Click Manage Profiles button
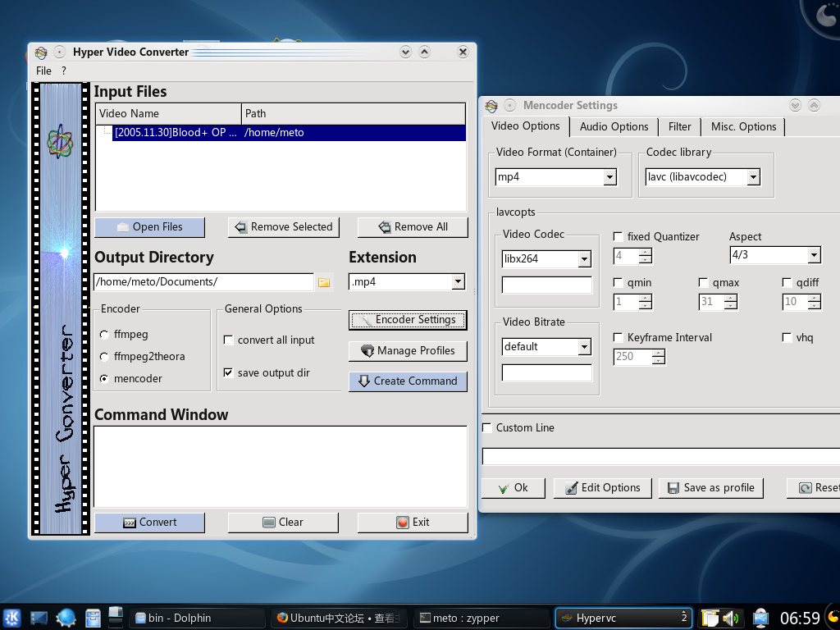The width and height of the screenshot is (840, 630). (408, 351)
